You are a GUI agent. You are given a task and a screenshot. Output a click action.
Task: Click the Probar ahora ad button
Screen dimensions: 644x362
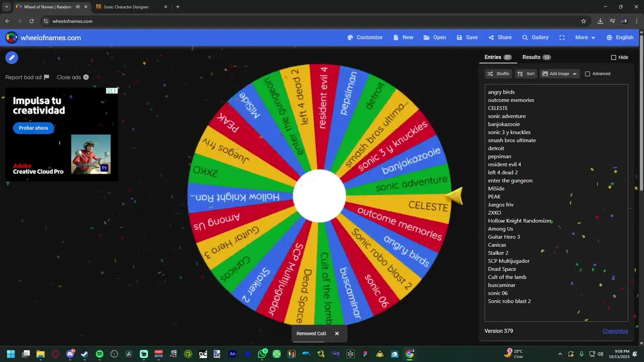pyautogui.click(x=33, y=128)
